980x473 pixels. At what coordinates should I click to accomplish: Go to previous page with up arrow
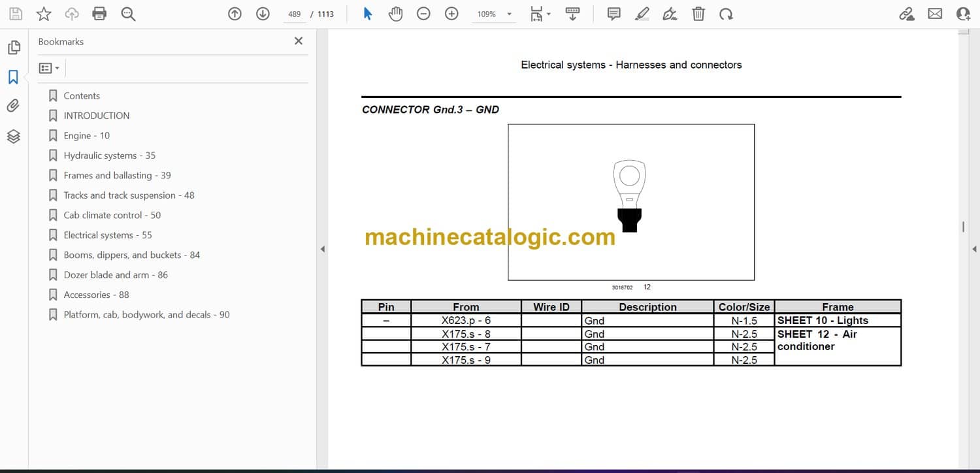(235, 14)
